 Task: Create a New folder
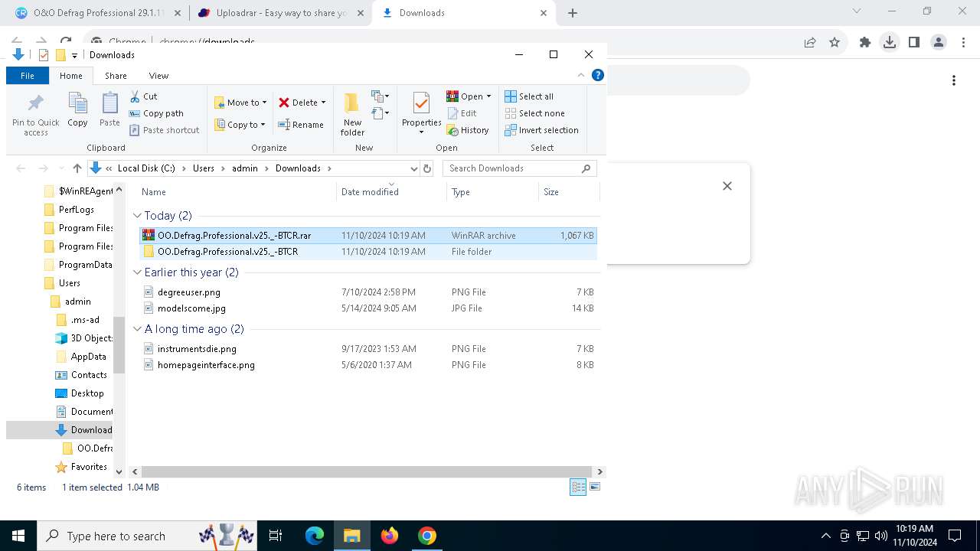point(352,114)
